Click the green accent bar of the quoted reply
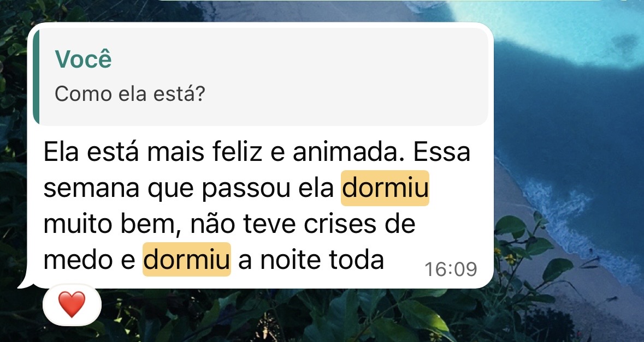This screenshot has height=342, width=644. (x=36, y=77)
